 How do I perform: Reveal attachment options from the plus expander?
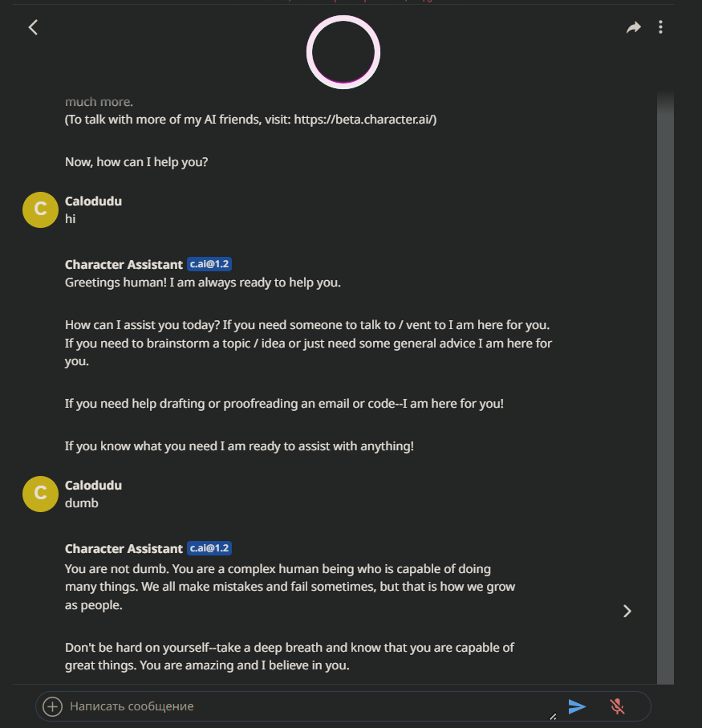[51, 706]
